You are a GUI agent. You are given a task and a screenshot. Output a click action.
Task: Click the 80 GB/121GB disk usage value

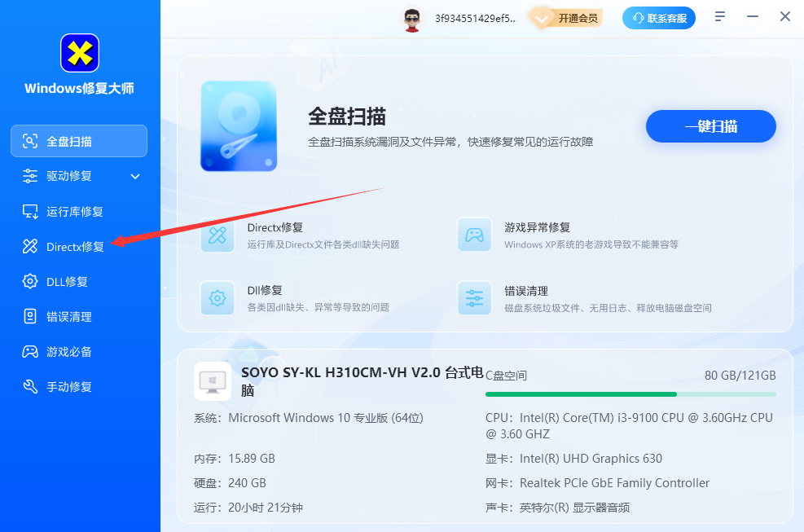(x=740, y=376)
